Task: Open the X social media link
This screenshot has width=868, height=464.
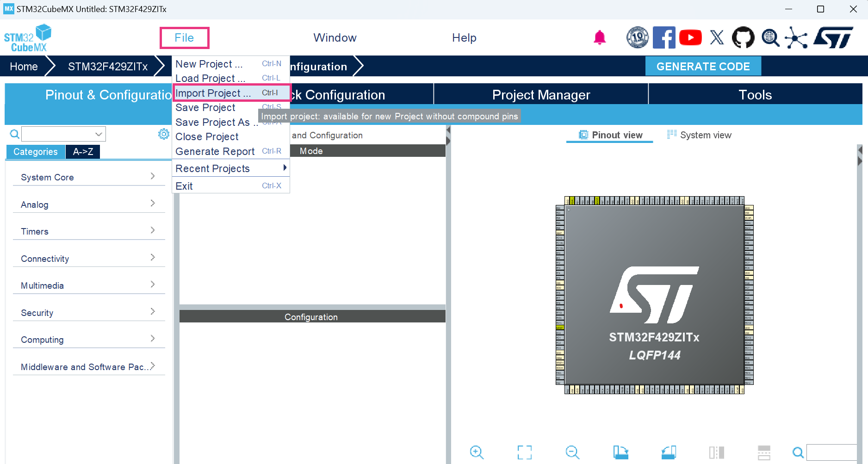Action: [717, 37]
